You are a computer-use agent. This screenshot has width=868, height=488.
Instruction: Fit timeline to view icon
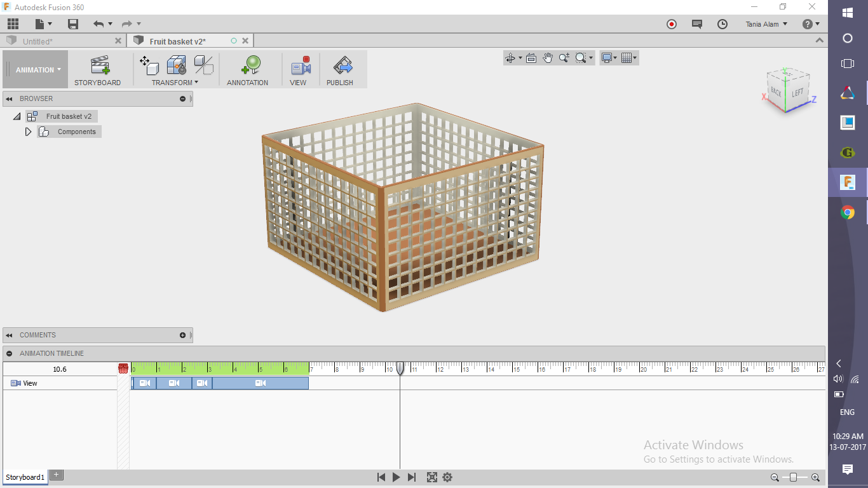pyautogui.click(x=432, y=477)
